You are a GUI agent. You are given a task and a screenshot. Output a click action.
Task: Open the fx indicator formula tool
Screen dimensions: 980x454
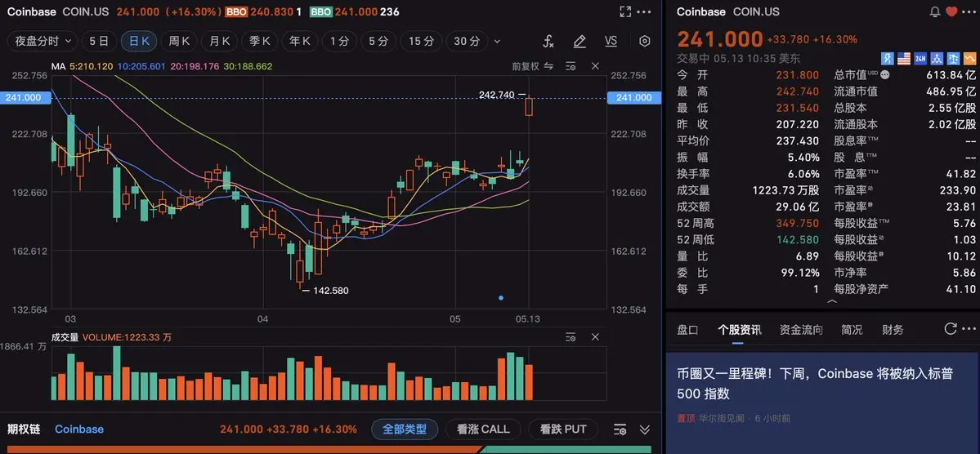548,41
